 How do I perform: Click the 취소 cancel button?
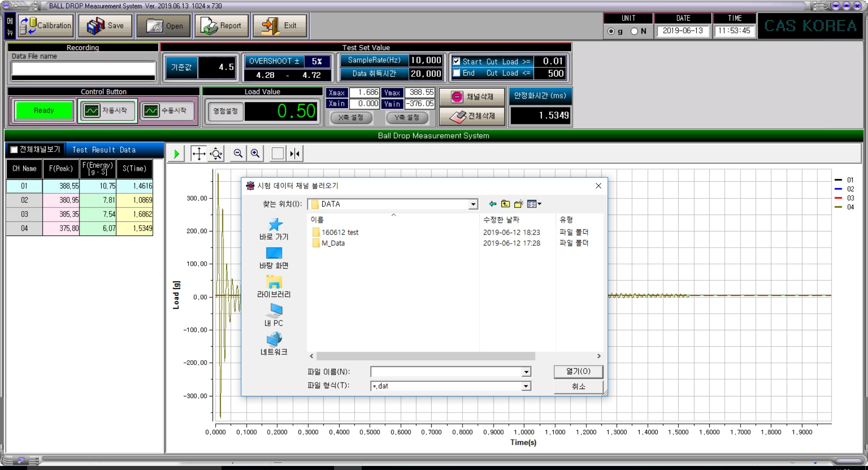pos(578,386)
